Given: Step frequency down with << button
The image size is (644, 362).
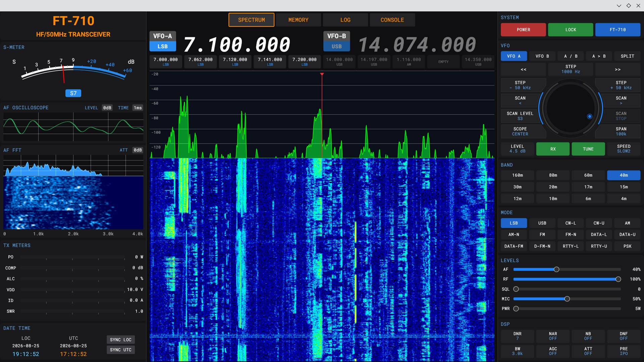Looking at the screenshot, I should click(523, 69).
